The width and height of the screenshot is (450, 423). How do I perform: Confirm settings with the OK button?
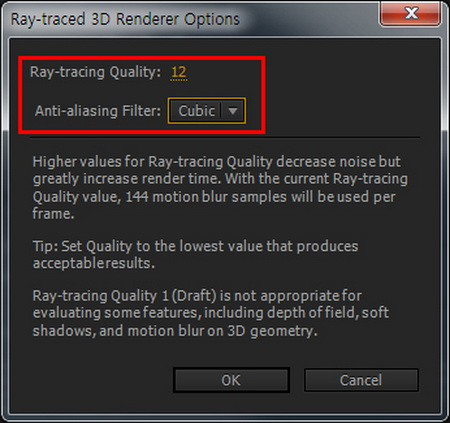231,380
